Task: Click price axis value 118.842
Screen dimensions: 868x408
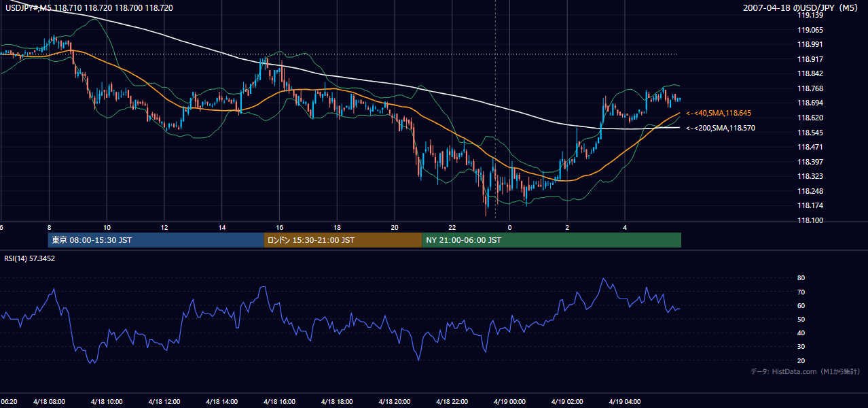Action: 810,73
